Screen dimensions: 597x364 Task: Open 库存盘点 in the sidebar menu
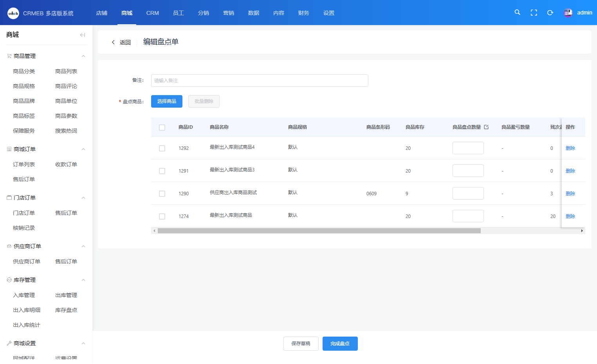(66, 310)
